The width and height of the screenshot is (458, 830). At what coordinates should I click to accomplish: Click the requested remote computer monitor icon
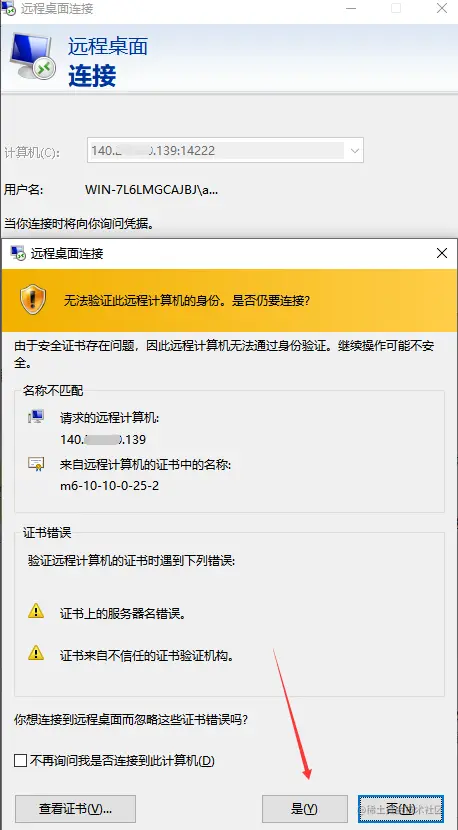(35, 417)
